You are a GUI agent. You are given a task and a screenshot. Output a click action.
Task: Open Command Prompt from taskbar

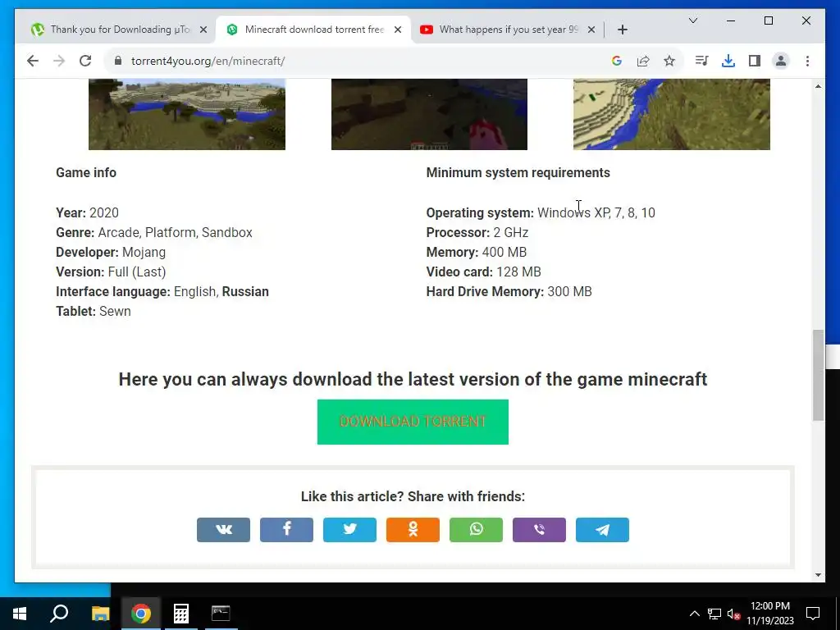221,614
